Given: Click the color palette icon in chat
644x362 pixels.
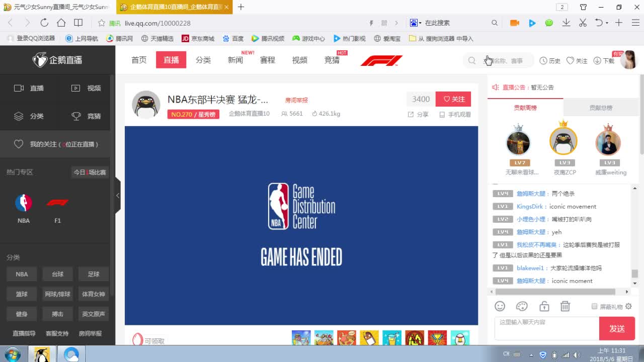Looking at the screenshot, I should pyautogui.click(x=522, y=306).
